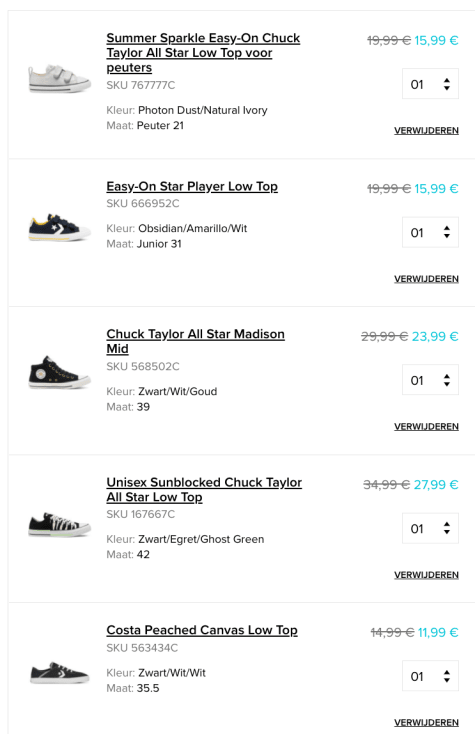Expand quantity dropdown for Star Player Low Top
The height and width of the screenshot is (734, 475).
[430, 232]
